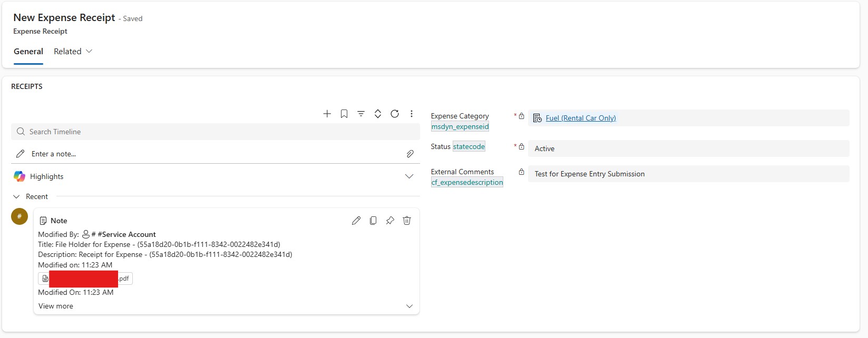The width and height of the screenshot is (868, 338).
Task: Click the Expense Category lookup record icon
Action: pyautogui.click(x=538, y=118)
